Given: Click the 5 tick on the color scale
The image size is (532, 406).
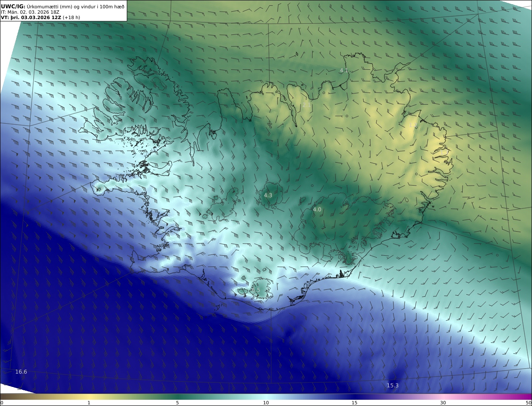Looking at the screenshot, I should point(177,403).
